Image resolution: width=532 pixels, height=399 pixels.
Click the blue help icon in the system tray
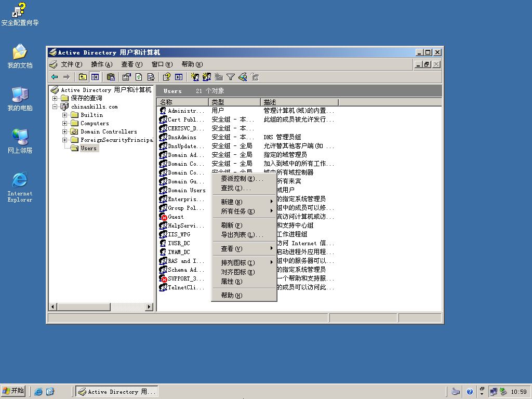click(x=470, y=392)
